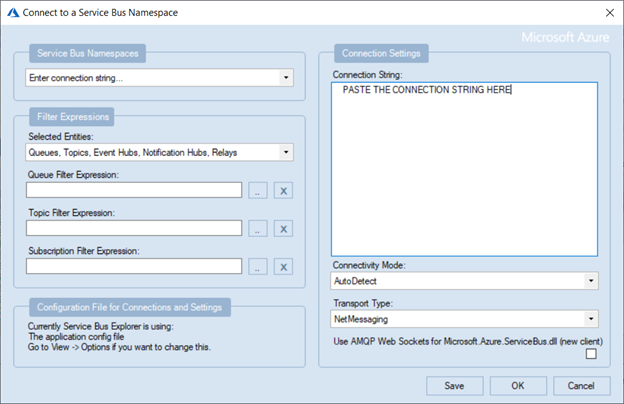Clear the Queue Filter Expression with X

coord(283,191)
